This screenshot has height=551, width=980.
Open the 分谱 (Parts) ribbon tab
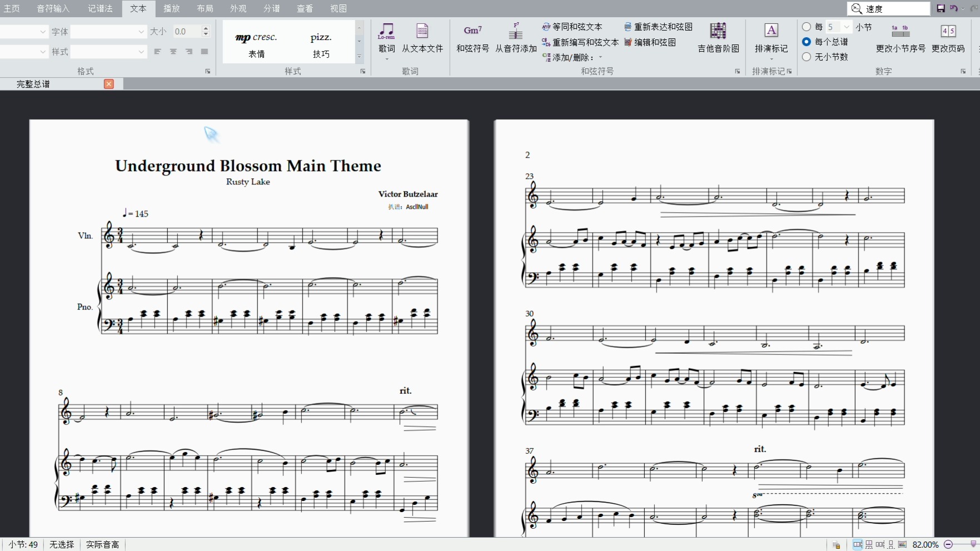(x=272, y=8)
